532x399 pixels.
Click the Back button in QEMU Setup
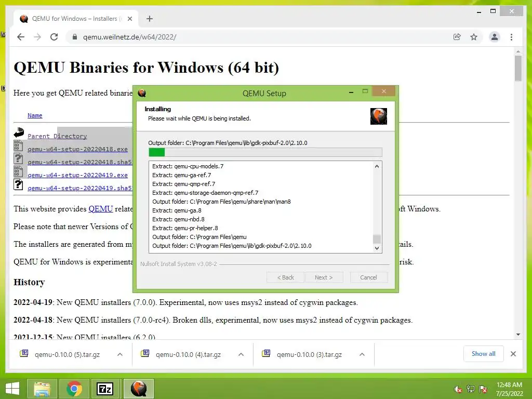click(x=286, y=277)
